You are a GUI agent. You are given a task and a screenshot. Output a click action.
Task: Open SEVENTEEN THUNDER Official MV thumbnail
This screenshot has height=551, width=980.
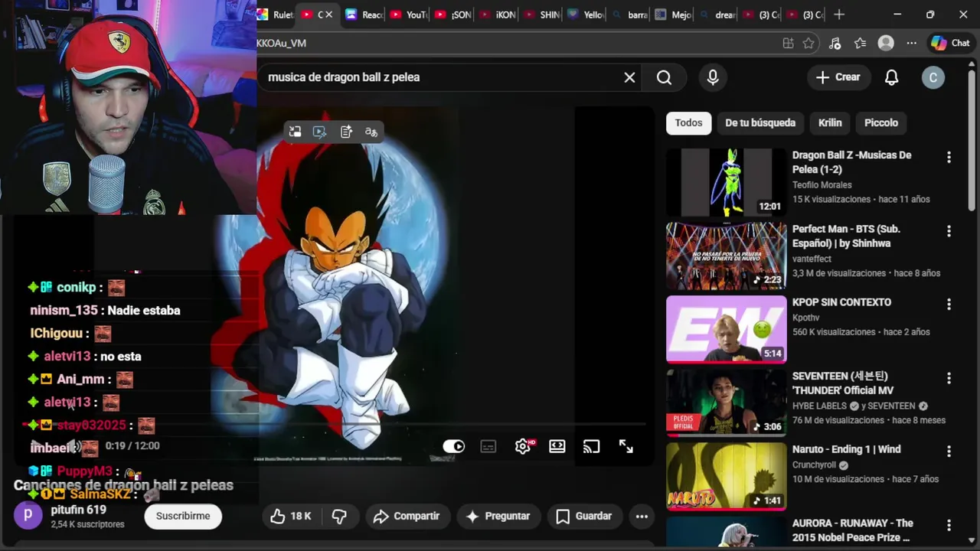pyautogui.click(x=726, y=403)
